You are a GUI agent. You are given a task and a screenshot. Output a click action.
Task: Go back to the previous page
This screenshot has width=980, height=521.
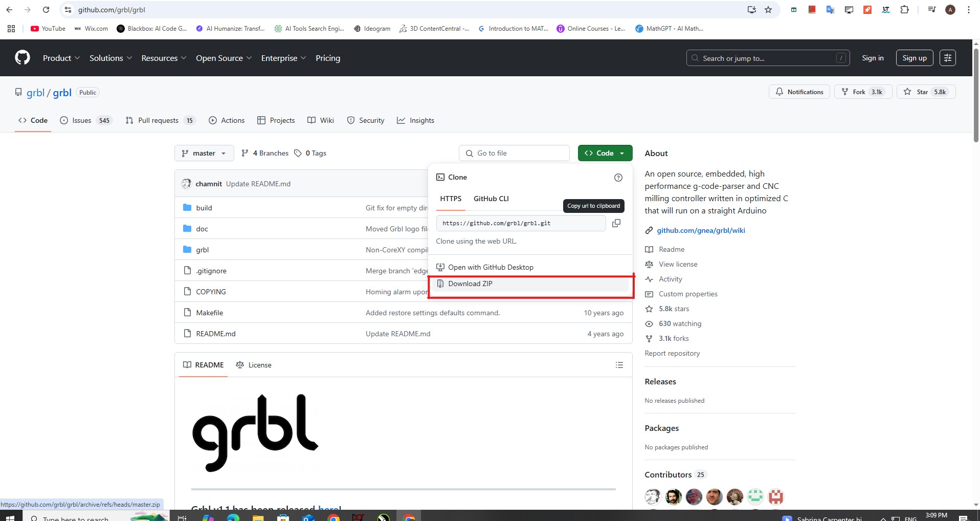pos(9,10)
